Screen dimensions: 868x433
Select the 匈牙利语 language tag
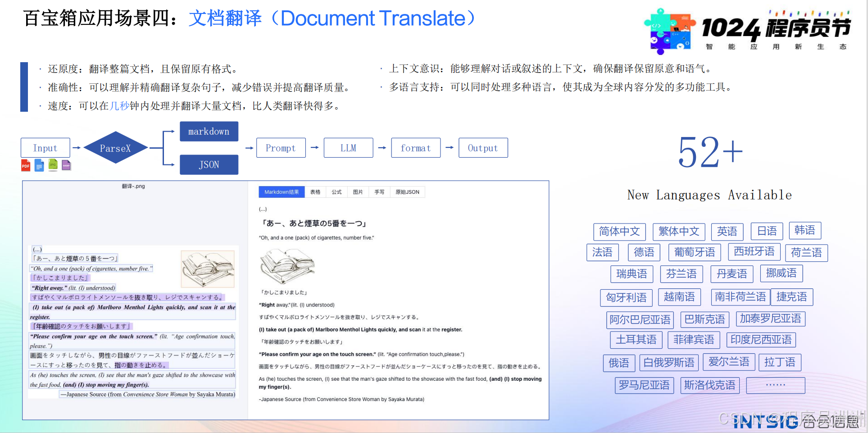(x=627, y=297)
